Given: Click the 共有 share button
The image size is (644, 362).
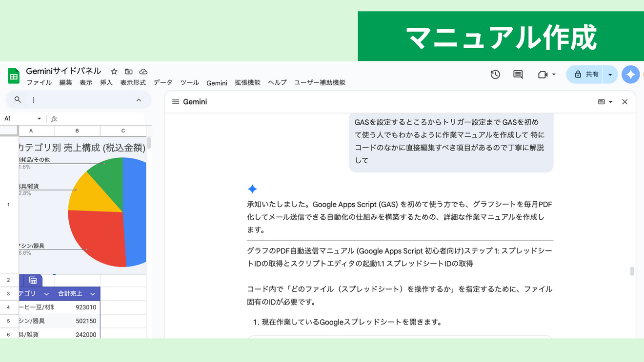Looking at the screenshot, I should coord(585,75).
